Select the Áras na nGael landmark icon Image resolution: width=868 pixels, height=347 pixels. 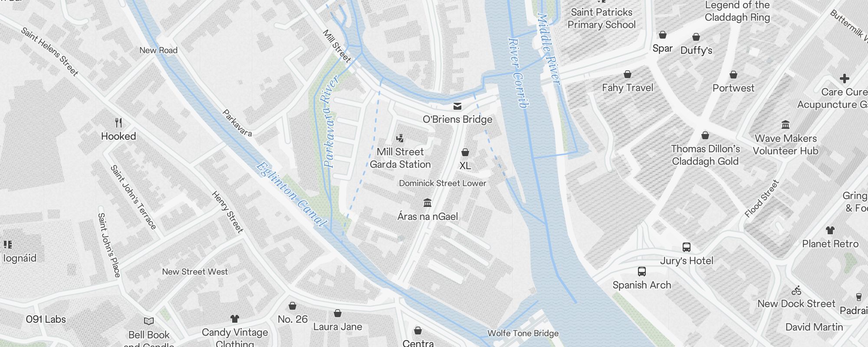427,203
